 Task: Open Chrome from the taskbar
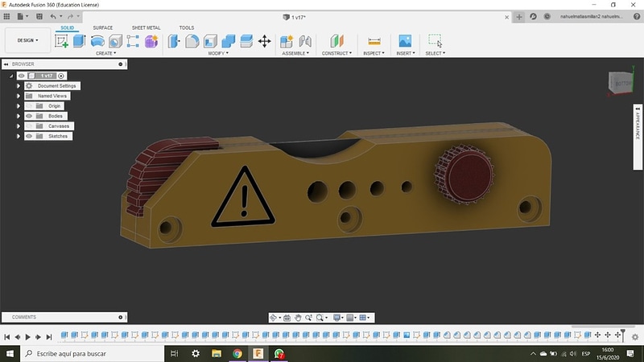pos(237,353)
